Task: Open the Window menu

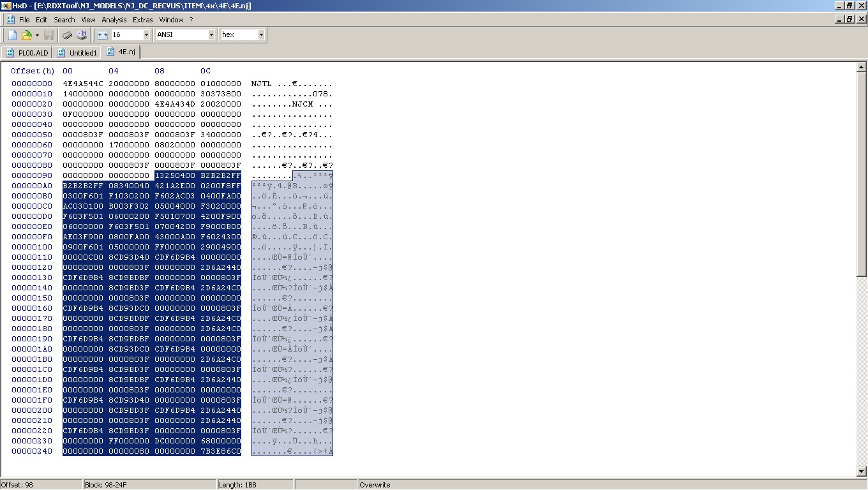Action: [x=171, y=20]
